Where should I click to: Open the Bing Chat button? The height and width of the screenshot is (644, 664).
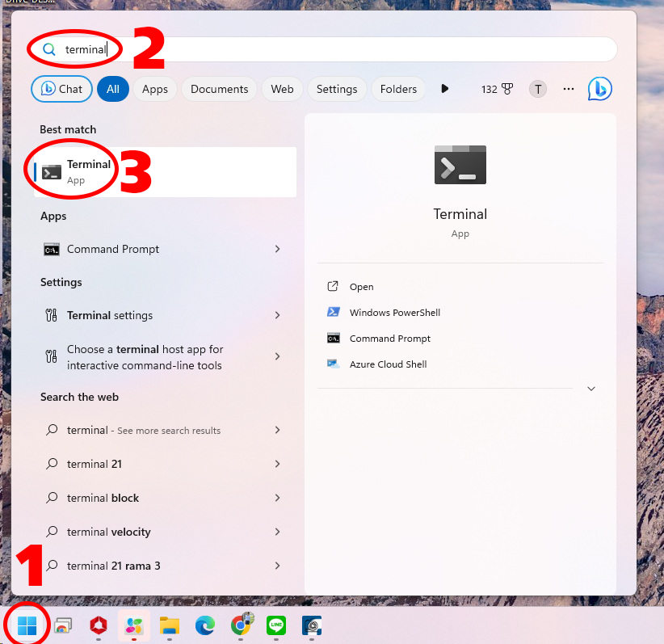pos(61,89)
